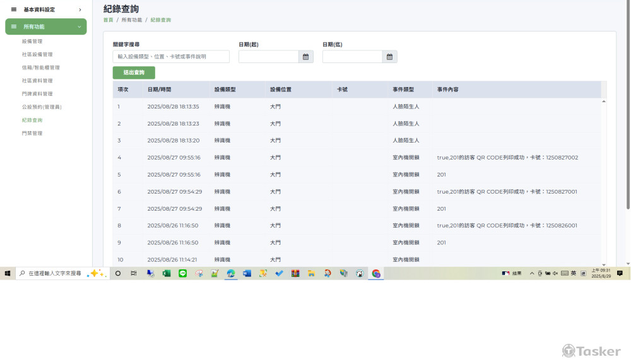The width and height of the screenshot is (631, 364).
Task: Click the 日期(起) date input field
Action: pos(268,57)
